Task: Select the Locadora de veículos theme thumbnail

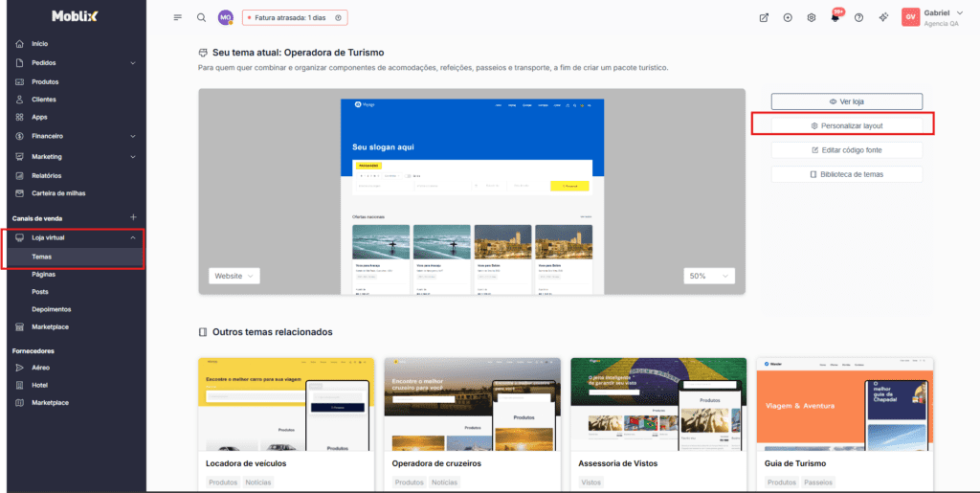Action: pyautogui.click(x=285, y=404)
